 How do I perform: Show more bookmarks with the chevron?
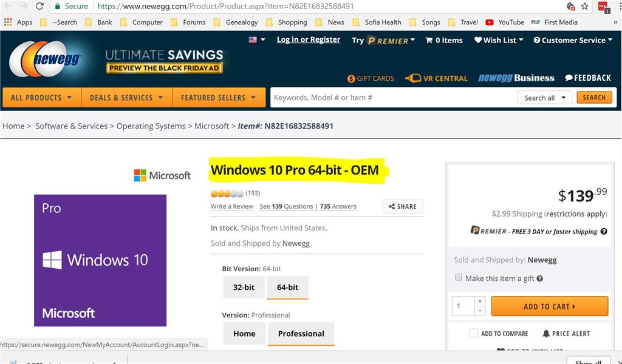click(615, 22)
